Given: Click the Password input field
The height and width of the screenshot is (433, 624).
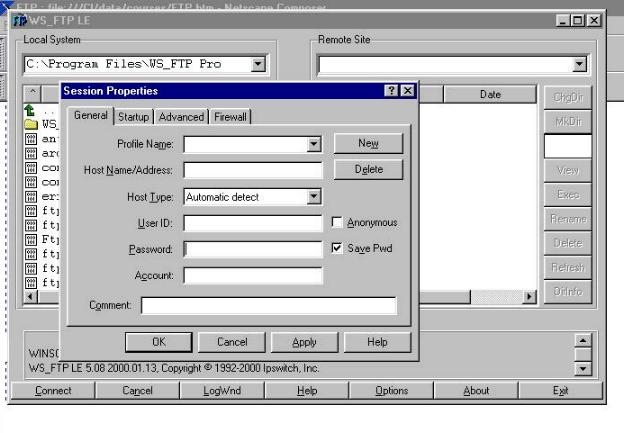Looking at the screenshot, I should click(253, 249).
